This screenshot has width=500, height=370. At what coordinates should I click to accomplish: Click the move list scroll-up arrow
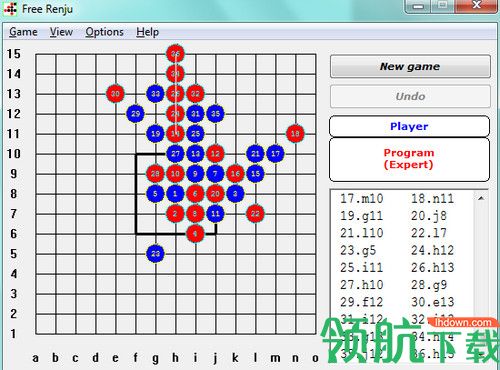481,198
